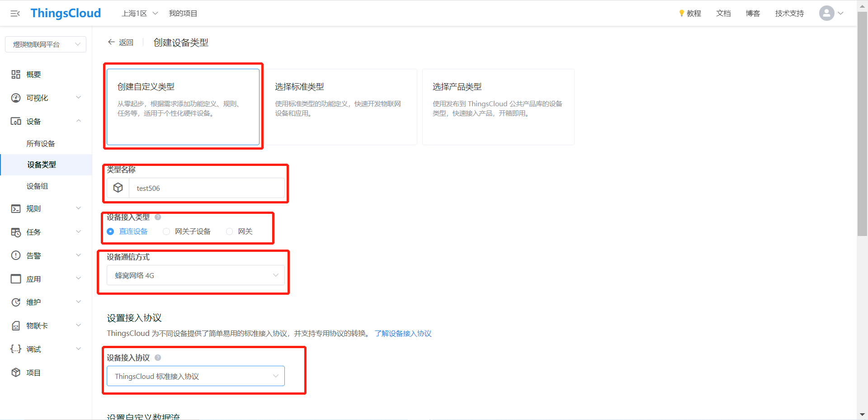
Task: Collapse the sidebar with the hamburger icon
Action: pos(15,14)
